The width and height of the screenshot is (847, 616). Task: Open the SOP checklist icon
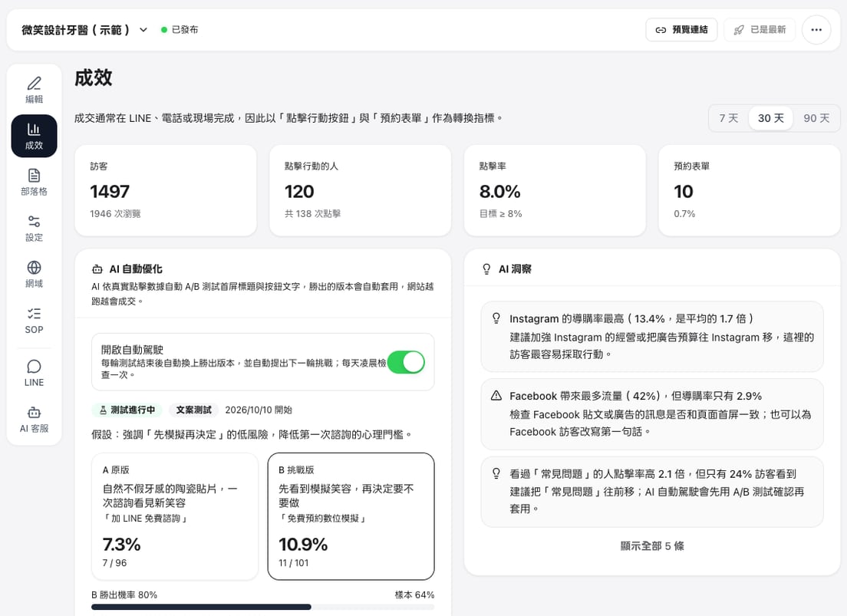[x=34, y=314]
